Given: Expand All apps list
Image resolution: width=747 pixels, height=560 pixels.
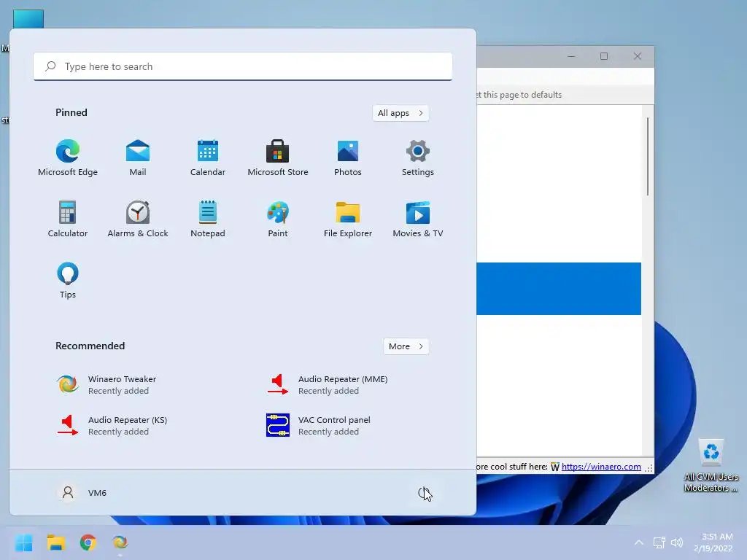Looking at the screenshot, I should pos(400,113).
